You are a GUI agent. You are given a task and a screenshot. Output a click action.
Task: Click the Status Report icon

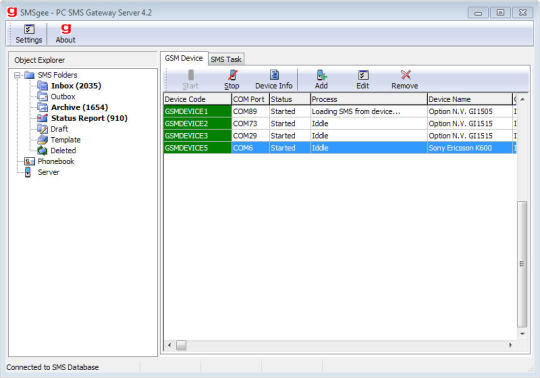tap(42, 118)
